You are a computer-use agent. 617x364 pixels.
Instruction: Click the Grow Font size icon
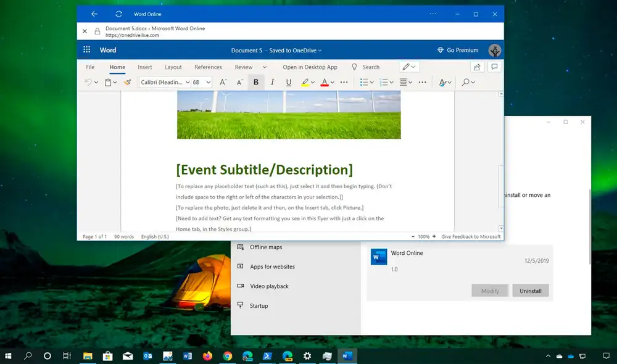tap(223, 82)
